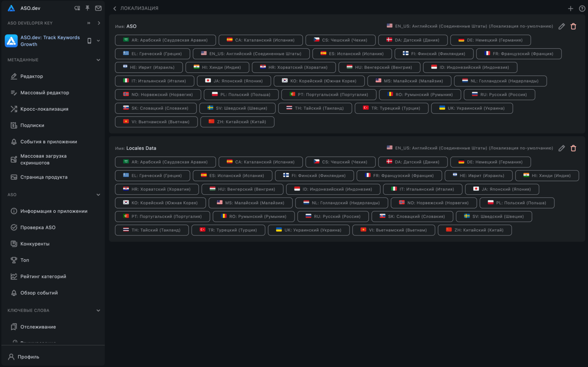Collapse the Метаданные section

(x=98, y=60)
